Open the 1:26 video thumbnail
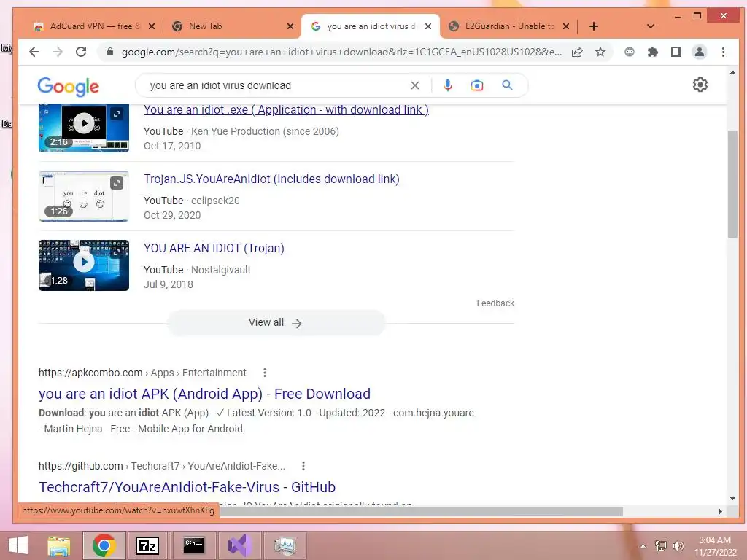The image size is (747, 560). coord(84,195)
